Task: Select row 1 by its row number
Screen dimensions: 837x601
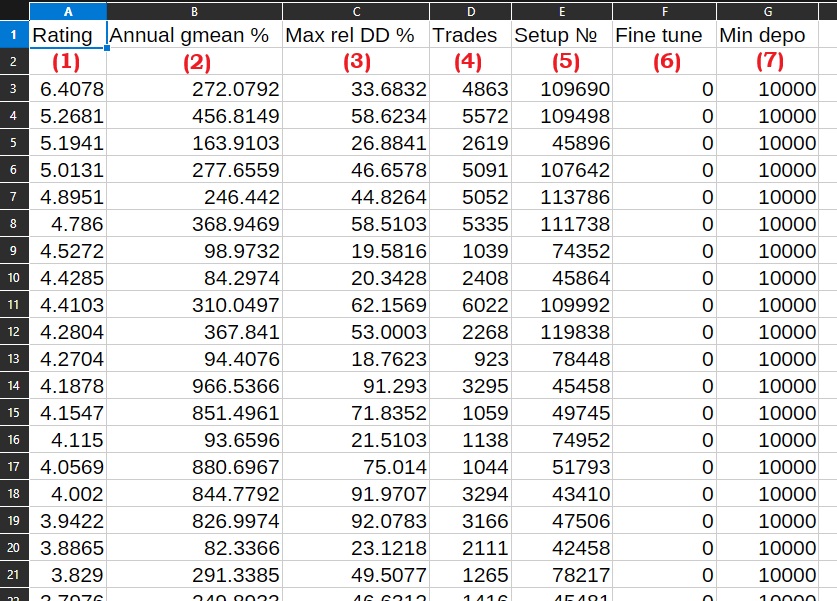Action: [13, 33]
